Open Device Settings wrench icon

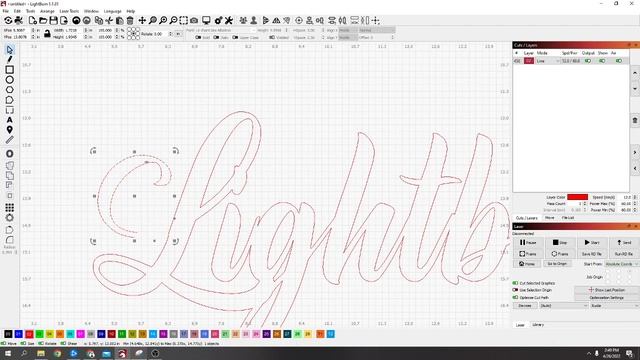tap(229, 20)
